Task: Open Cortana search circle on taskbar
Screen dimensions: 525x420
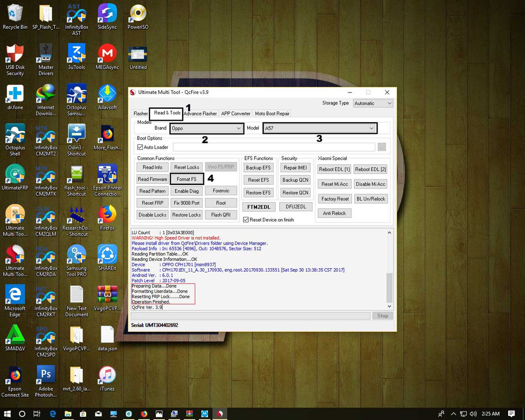Action: [x=22, y=414]
